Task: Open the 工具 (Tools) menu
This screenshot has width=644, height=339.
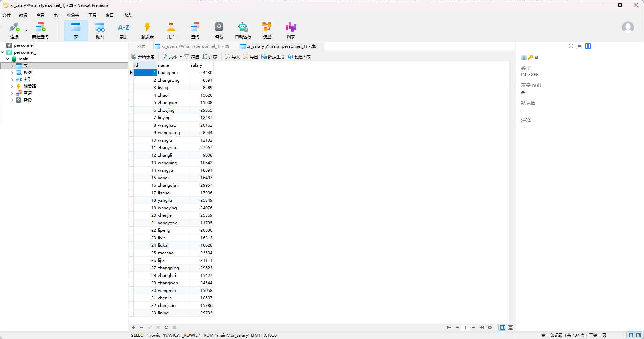Action: pos(92,15)
